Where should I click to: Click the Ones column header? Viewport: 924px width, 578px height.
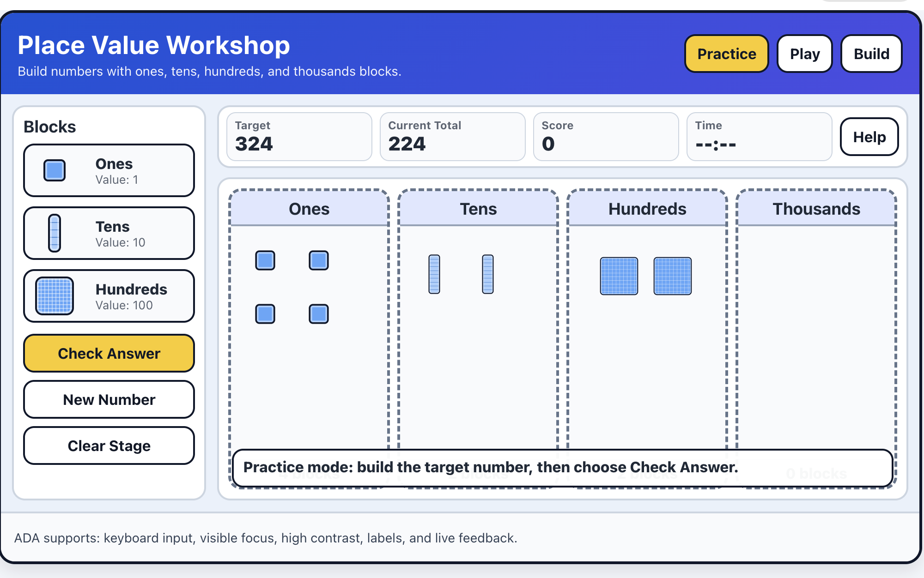coord(309,209)
